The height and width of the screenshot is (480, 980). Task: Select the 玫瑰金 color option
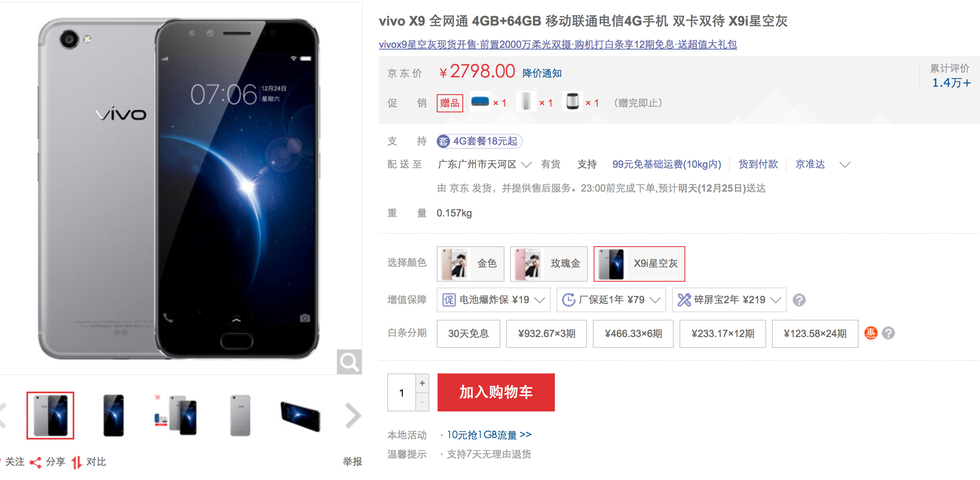tap(549, 264)
